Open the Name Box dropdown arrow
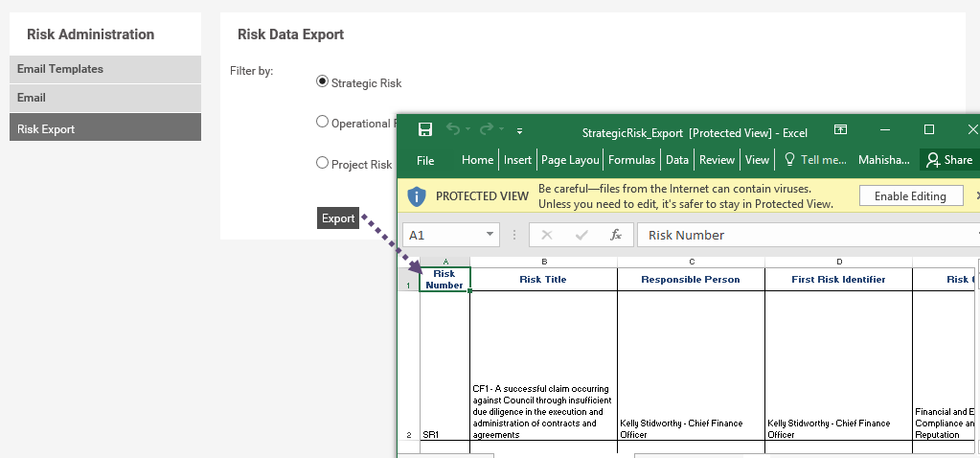The image size is (980, 458). tap(490, 235)
